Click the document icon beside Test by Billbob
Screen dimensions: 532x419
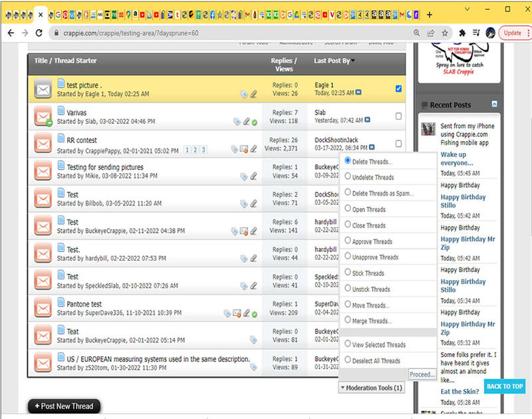click(x=61, y=193)
